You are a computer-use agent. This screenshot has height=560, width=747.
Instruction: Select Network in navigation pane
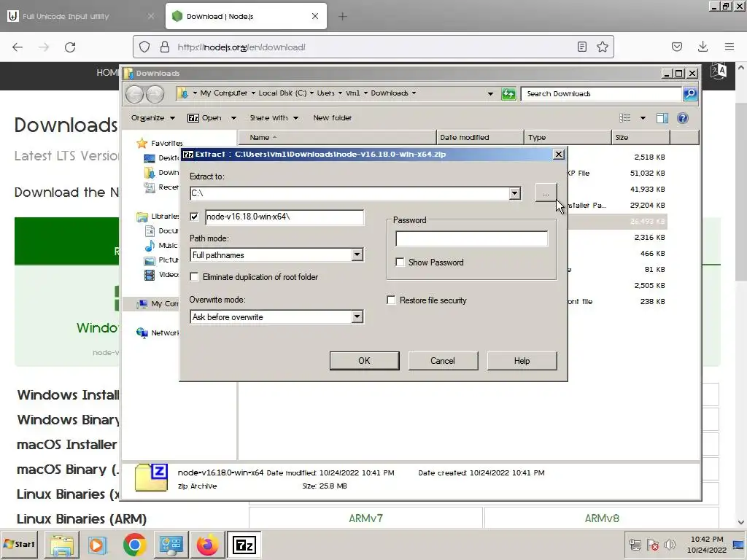[158, 332]
